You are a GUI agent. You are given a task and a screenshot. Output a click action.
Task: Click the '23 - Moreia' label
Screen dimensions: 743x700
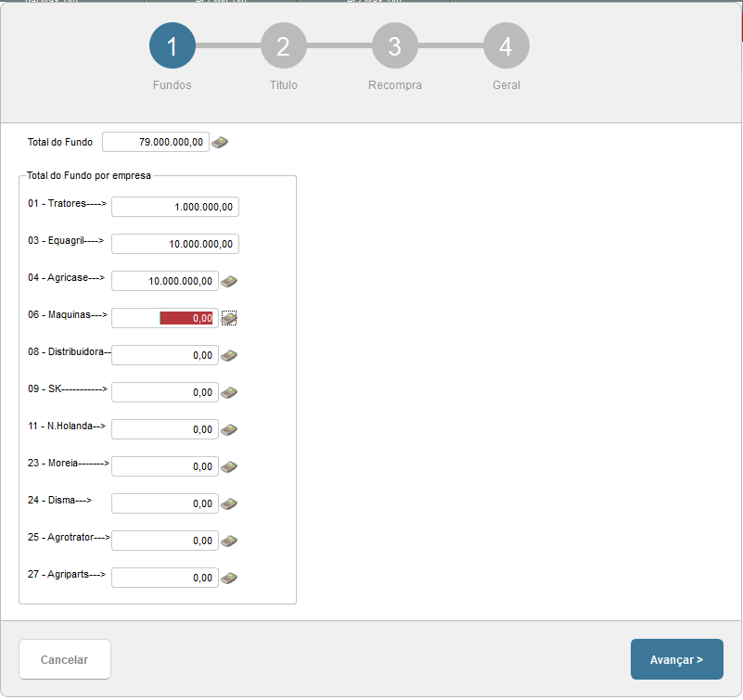coord(69,463)
